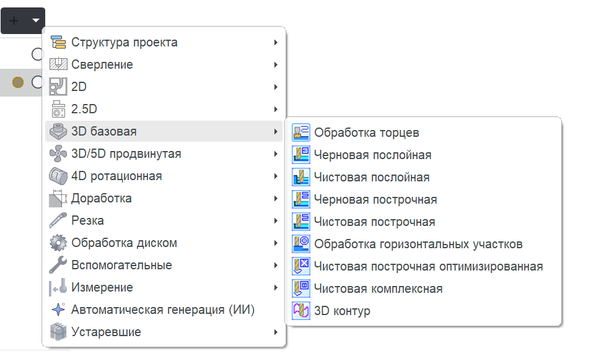Open the dropdown arrow beside the plus button

click(x=36, y=20)
